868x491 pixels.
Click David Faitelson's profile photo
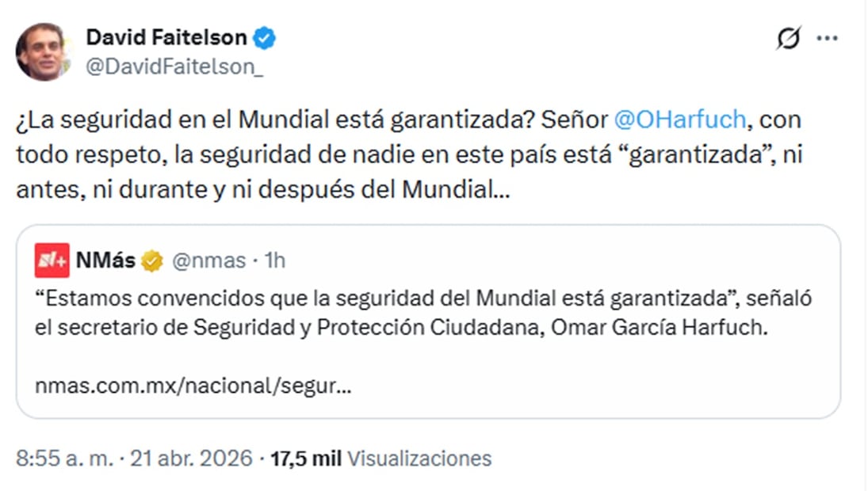(40, 51)
